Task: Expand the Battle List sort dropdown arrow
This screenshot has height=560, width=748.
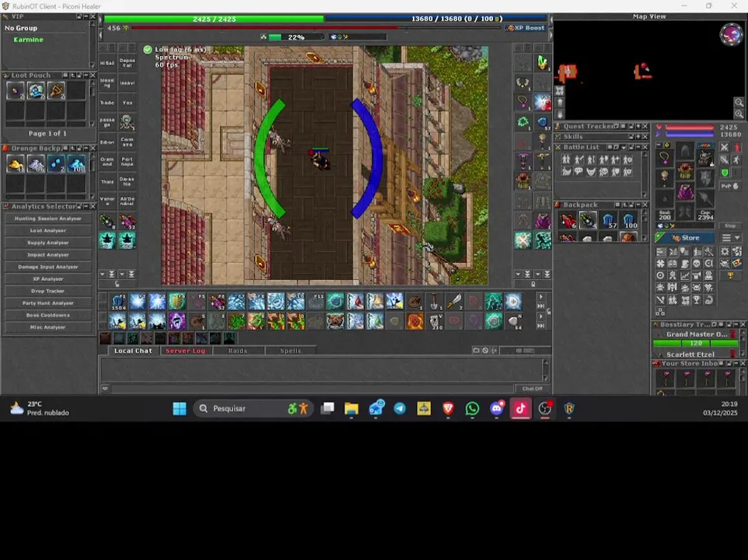Action: (624, 148)
